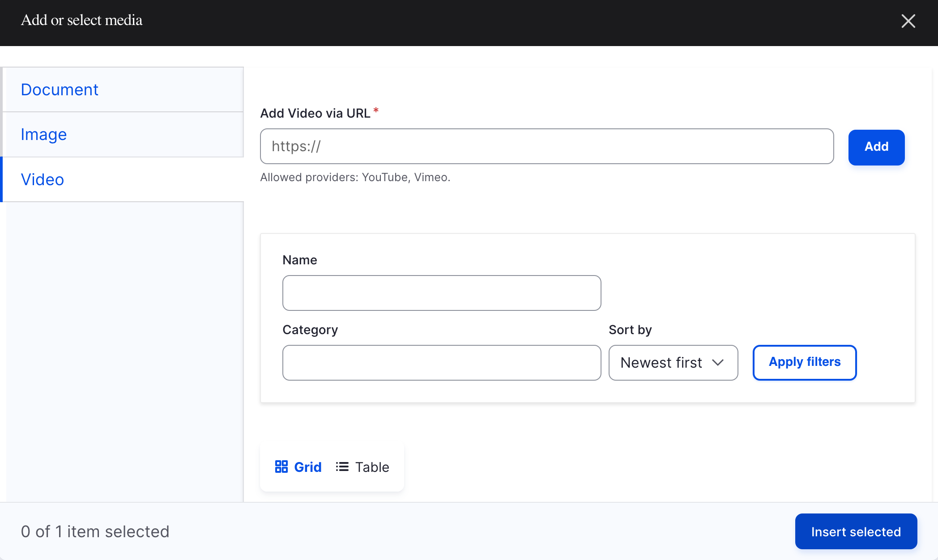The width and height of the screenshot is (938, 560).
Task: Open the Sort by Newest first select
Action: coord(662,363)
